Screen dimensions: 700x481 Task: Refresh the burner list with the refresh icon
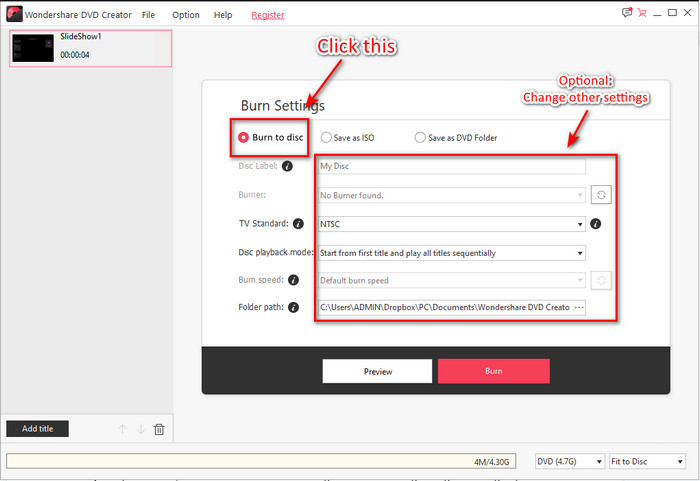(x=601, y=195)
